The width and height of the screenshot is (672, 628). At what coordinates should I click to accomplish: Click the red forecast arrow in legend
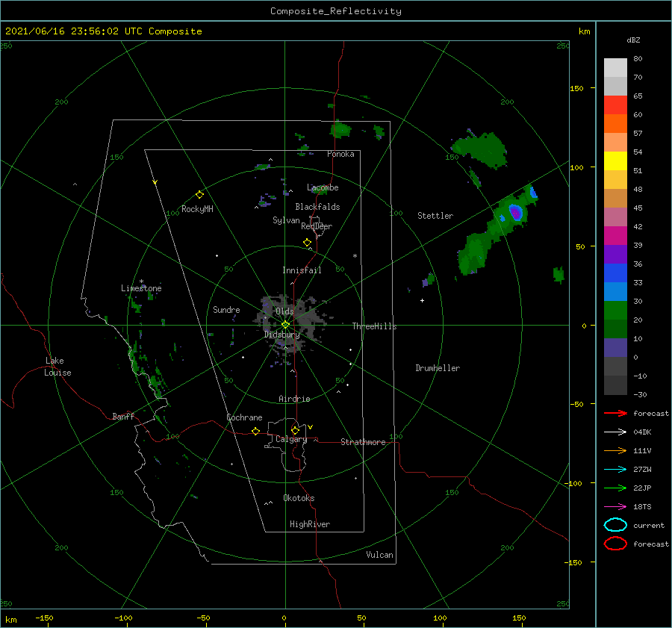coord(615,413)
